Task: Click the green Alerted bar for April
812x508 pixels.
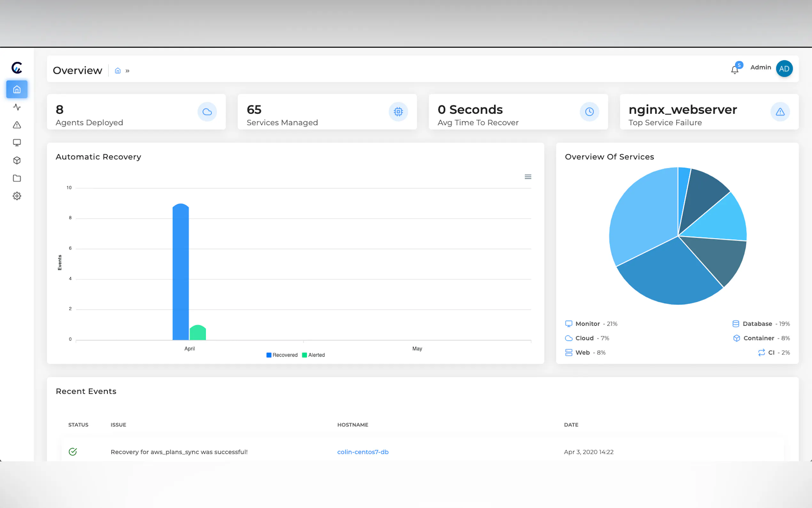Action: 198,333
